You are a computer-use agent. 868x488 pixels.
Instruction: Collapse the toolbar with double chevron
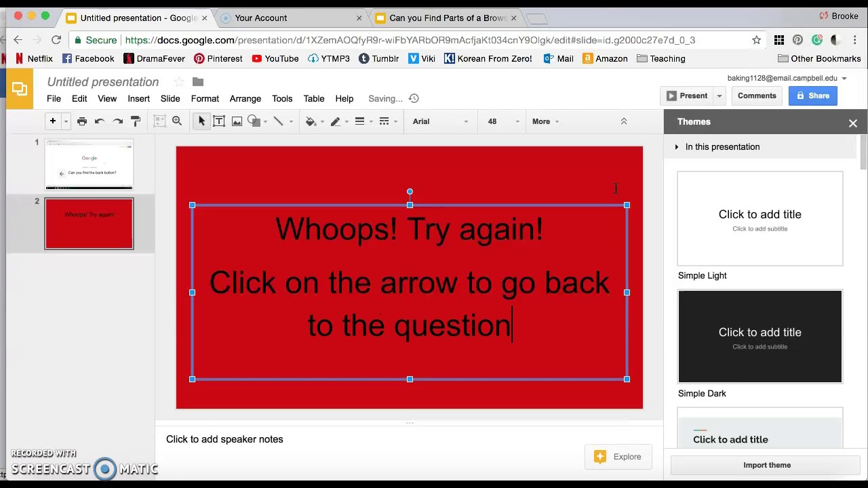(x=624, y=121)
